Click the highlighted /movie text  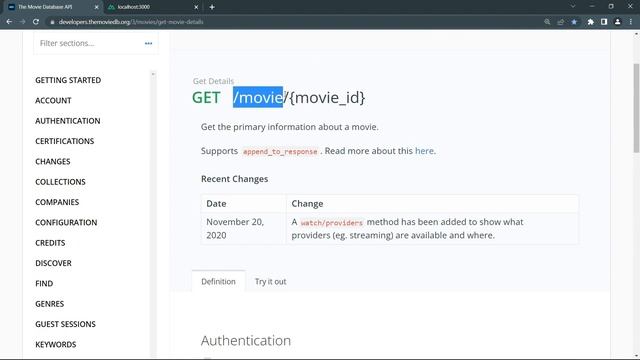point(258,97)
